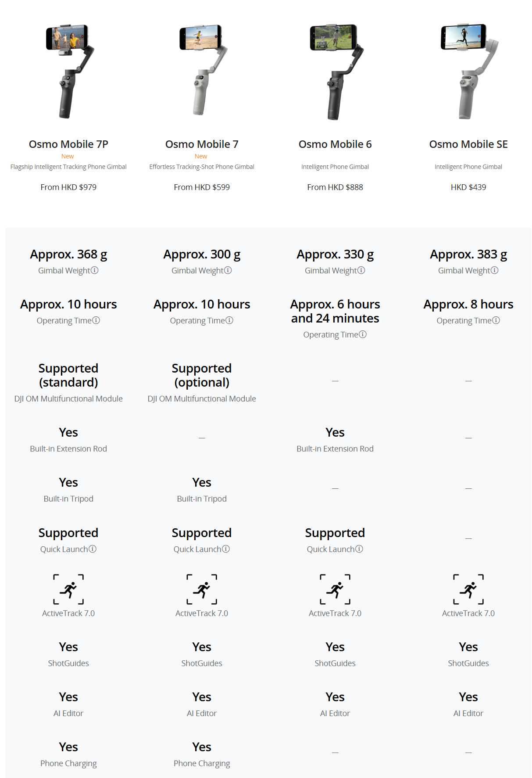Click Operating Time info icon for Osmo Mobile 6
This screenshot has height=778, width=532.
coord(363,334)
